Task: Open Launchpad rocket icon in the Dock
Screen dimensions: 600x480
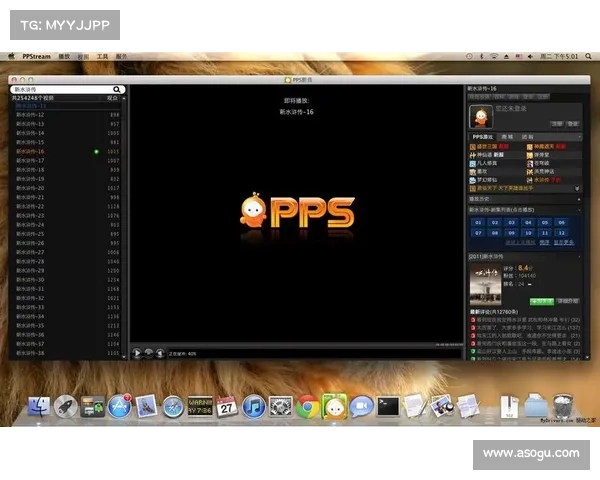Action: click(65, 407)
